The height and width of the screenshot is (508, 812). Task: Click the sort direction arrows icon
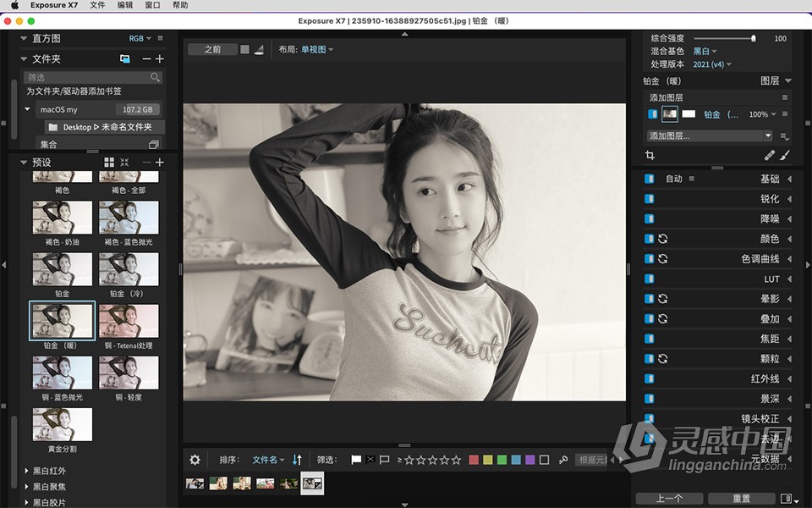[296, 460]
